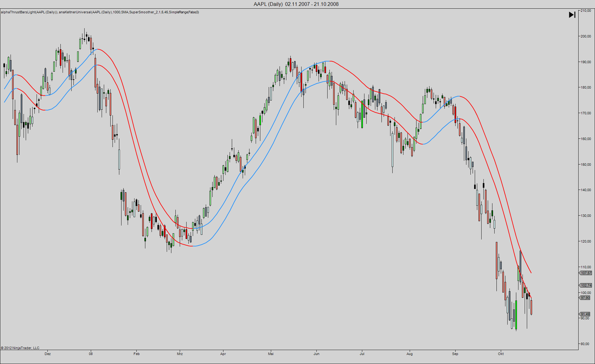Click the Sep date axis label
Viewport: 595px width, 364px height.
click(455, 354)
